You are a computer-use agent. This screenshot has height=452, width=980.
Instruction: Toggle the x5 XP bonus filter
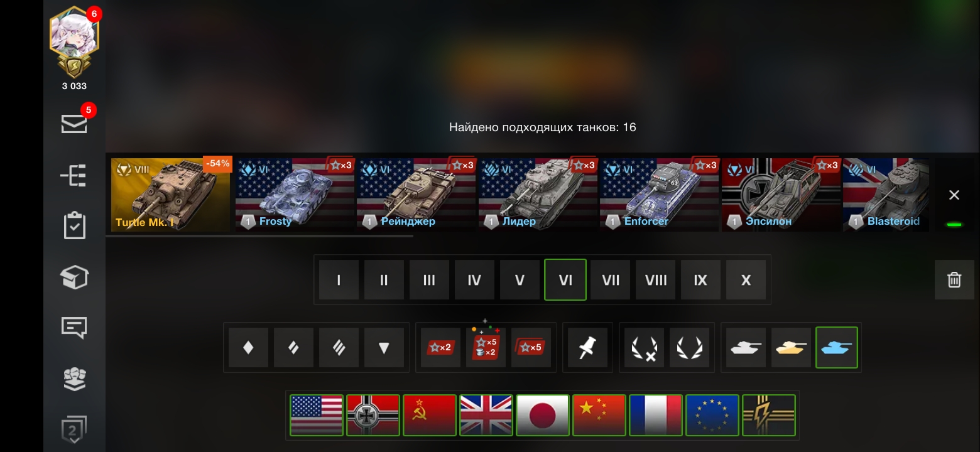click(x=531, y=347)
